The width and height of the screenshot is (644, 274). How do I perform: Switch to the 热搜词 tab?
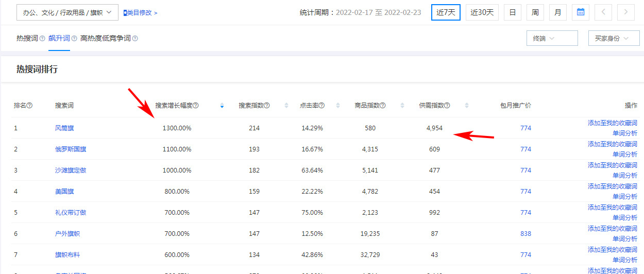pyautogui.click(x=27, y=39)
